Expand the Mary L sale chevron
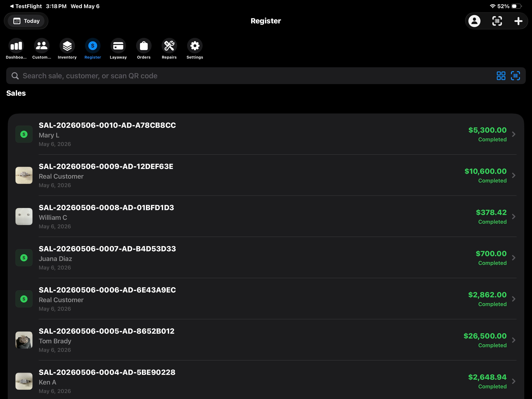This screenshot has height=399, width=532. click(x=513, y=134)
